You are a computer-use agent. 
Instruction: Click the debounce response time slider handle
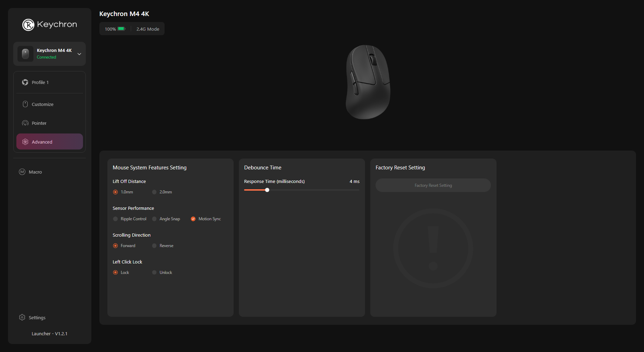267,190
